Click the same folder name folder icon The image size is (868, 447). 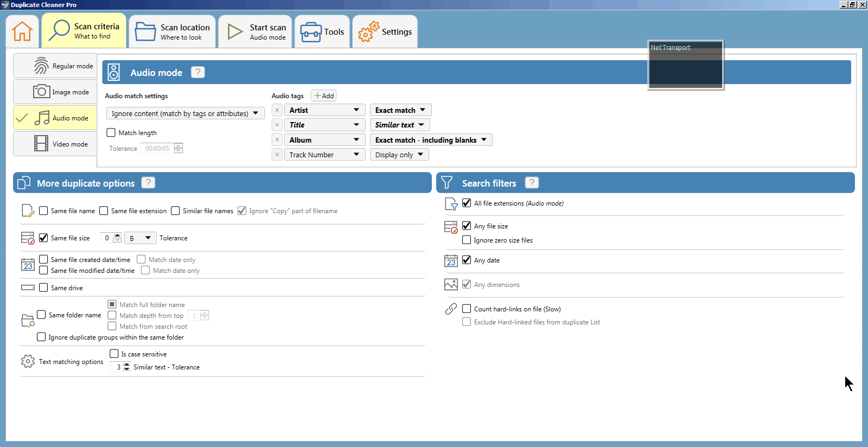[28, 321]
